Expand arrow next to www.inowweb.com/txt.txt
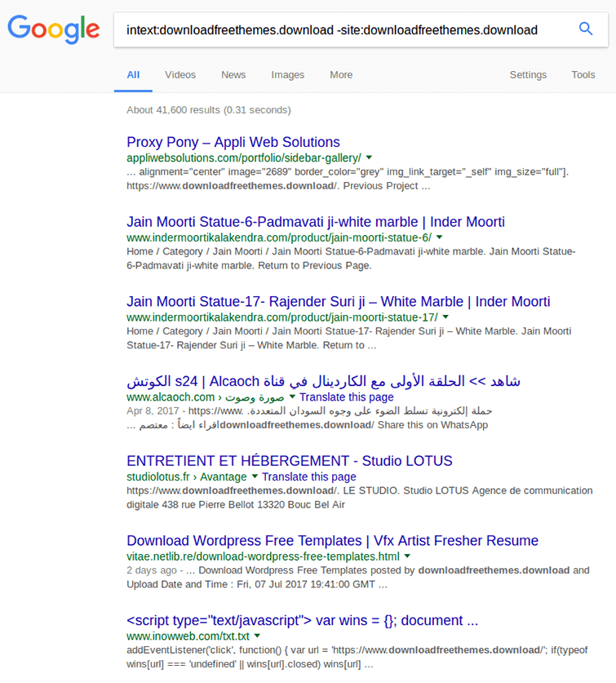 257,636
